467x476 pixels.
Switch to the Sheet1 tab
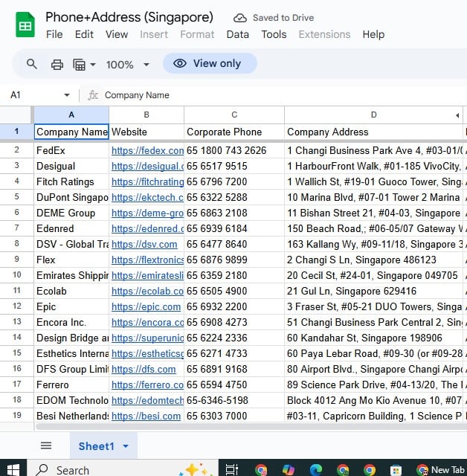click(96, 446)
